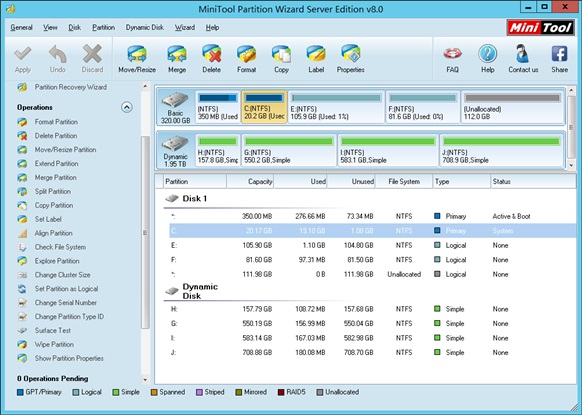Open the Wizard menu

coord(185,27)
